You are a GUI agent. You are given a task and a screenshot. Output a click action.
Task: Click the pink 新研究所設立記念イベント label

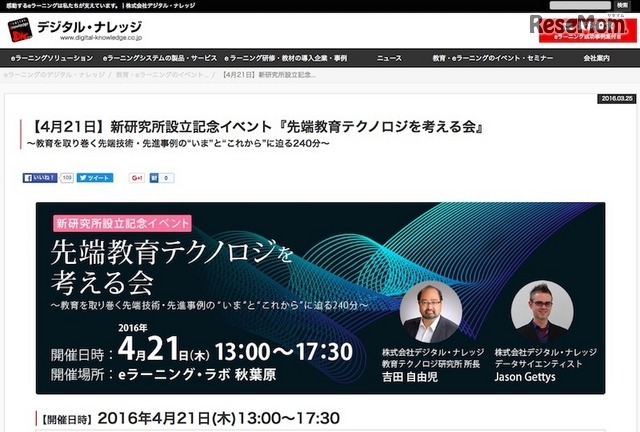click(x=122, y=223)
